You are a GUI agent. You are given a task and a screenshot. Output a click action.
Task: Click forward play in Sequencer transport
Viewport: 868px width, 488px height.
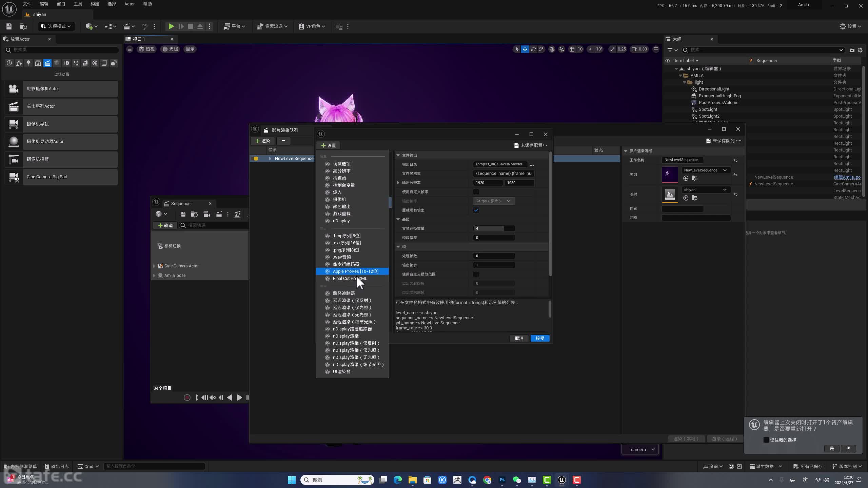[239, 398]
